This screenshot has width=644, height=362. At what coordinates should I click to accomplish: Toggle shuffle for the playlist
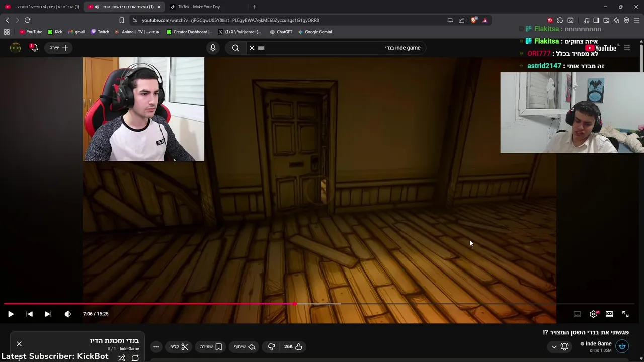pyautogui.click(x=121, y=358)
